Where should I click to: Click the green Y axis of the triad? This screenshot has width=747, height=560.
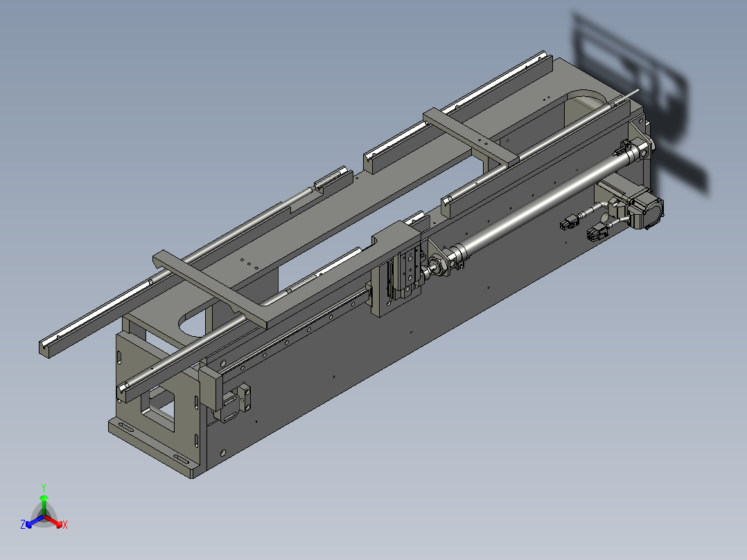tap(44, 505)
